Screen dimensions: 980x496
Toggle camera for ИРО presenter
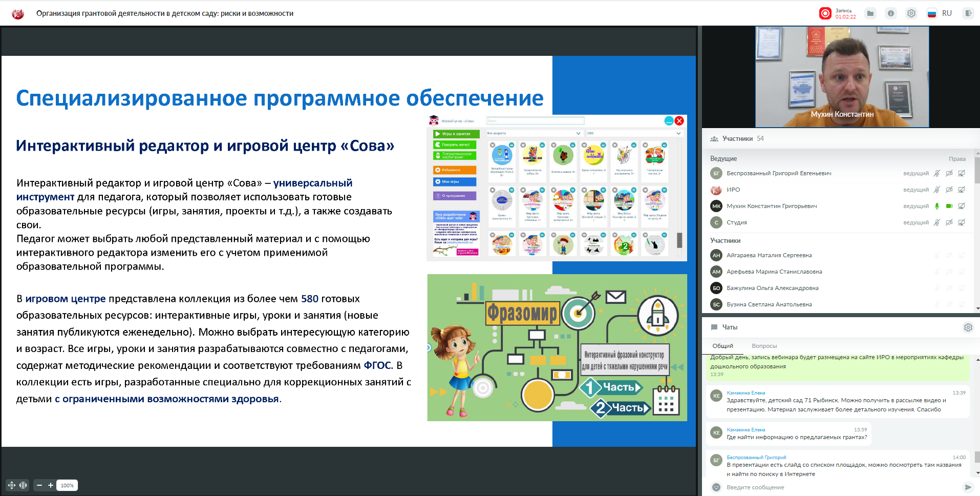949,190
